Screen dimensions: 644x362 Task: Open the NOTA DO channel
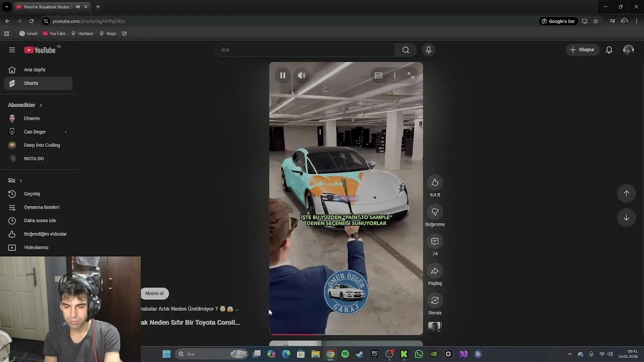38,158
